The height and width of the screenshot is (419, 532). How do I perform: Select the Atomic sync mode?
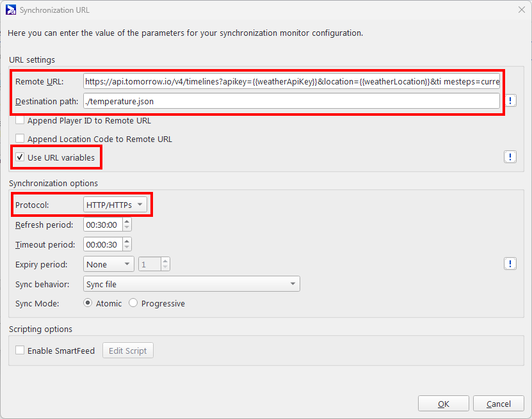point(88,303)
